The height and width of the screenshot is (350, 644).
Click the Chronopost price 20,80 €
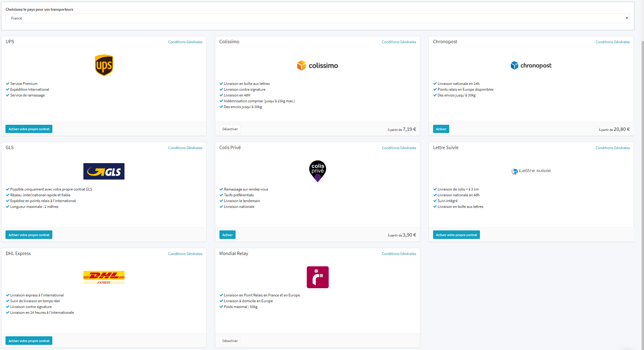click(x=622, y=129)
